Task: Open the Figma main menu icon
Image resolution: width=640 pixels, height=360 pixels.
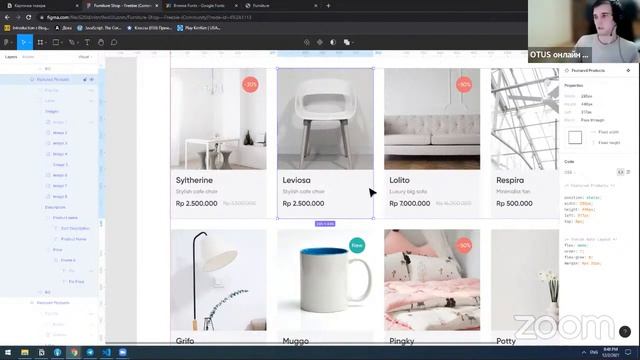Action: click(x=6, y=42)
